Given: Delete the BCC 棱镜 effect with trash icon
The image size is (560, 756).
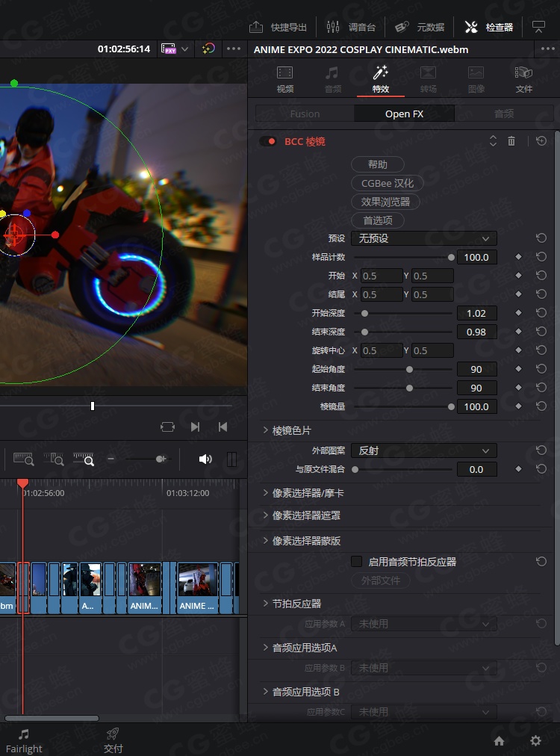Looking at the screenshot, I should 511,140.
